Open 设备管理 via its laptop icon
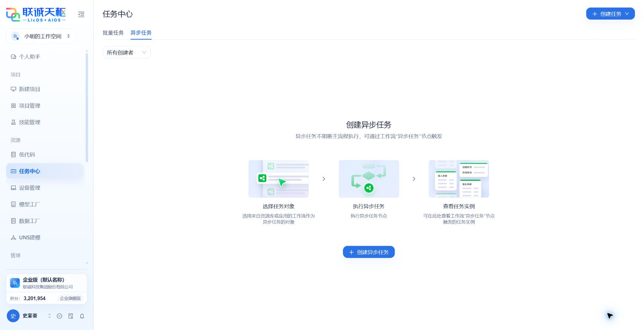The image size is (644, 330). (x=13, y=188)
